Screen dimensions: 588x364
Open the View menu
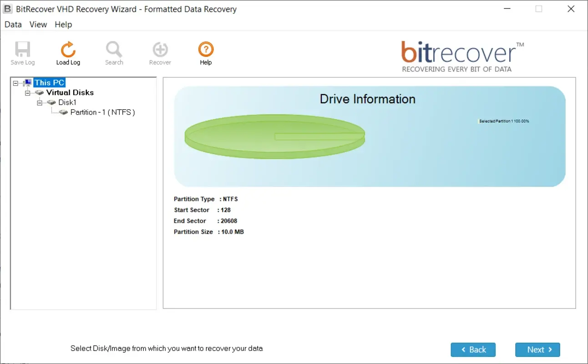pos(38,25)
